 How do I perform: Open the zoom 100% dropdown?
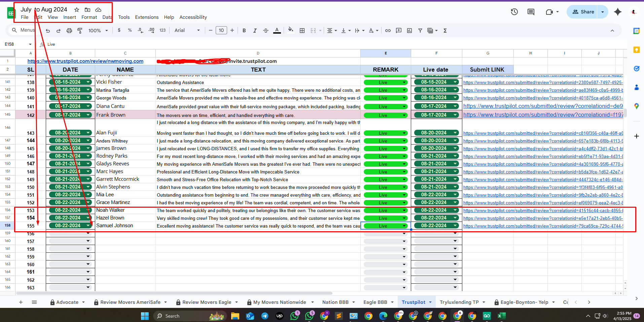point(98,31)
